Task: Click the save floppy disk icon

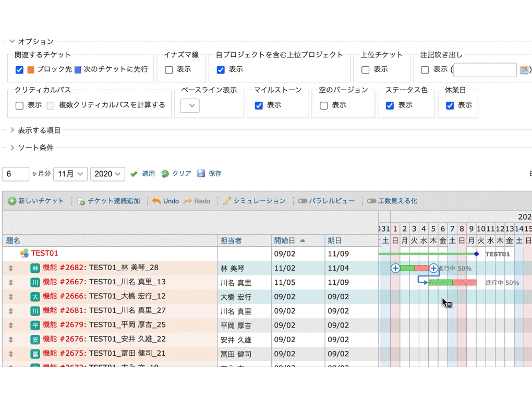Action: (x=201, y=173)
